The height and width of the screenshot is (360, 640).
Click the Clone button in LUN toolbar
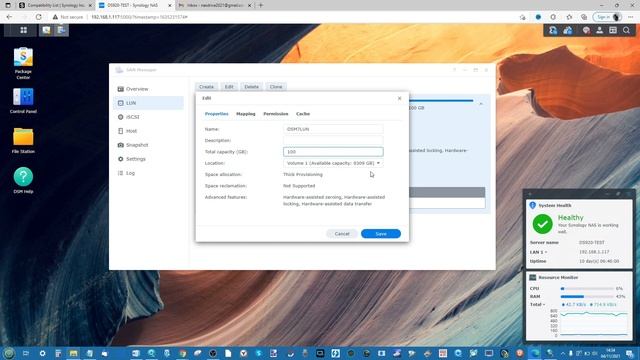tap(276, 87)
